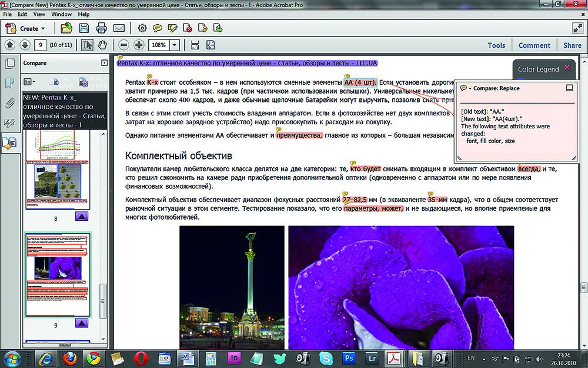Screen dimensions: 588x368
Task: Open the zoom percentage dropdown arrow
Action: pos(175,45)
